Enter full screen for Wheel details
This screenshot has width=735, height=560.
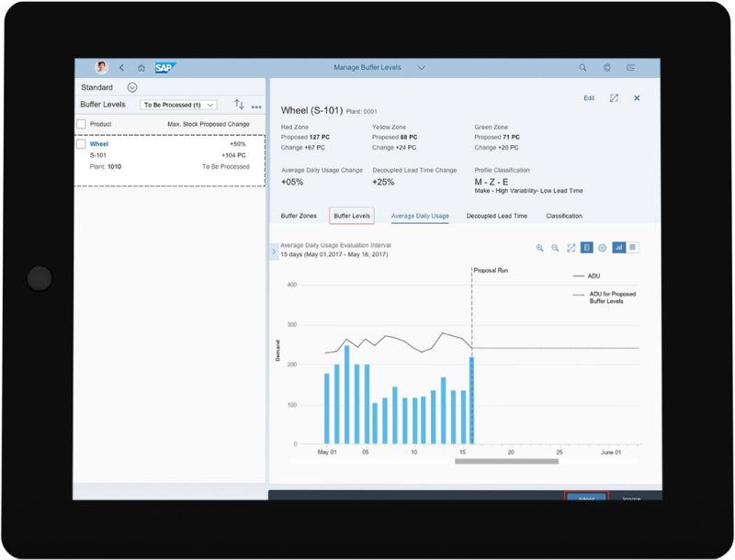point(614,98)
